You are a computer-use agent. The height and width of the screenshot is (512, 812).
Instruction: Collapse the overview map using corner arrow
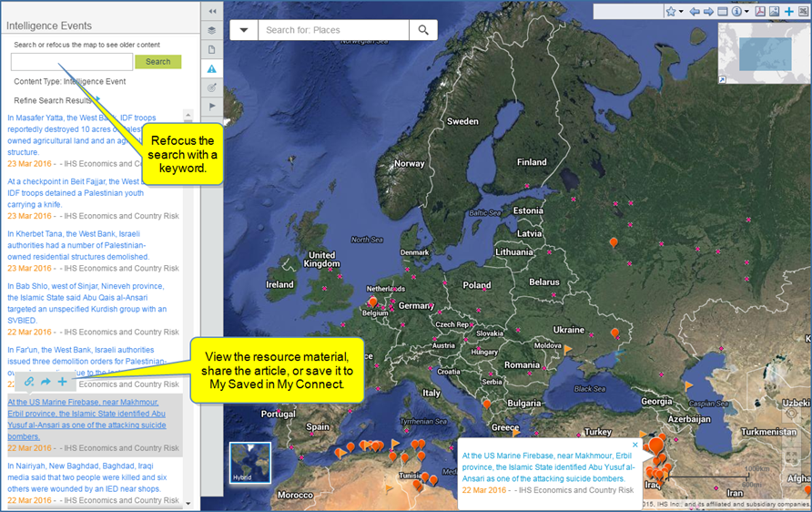click(723, 79)
